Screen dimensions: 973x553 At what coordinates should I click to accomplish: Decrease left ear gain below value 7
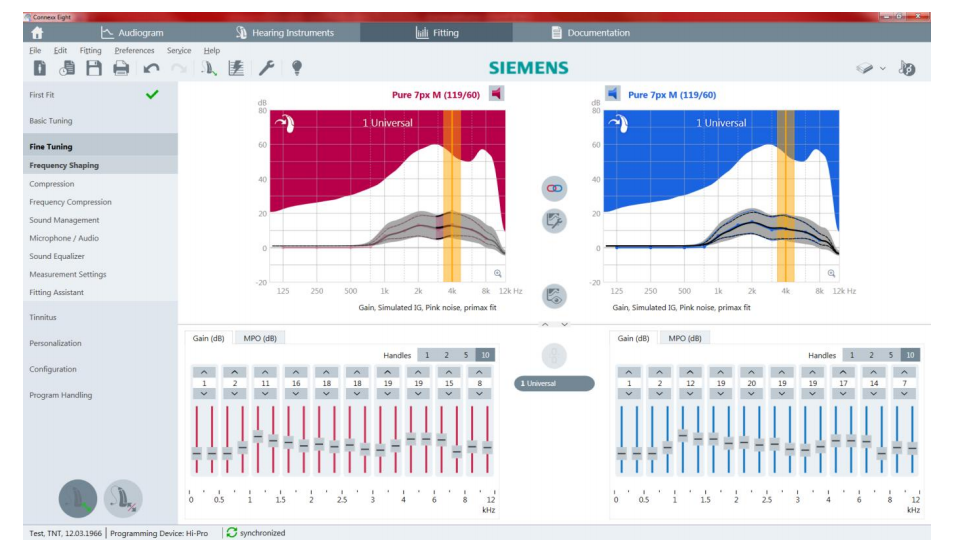(x=904, y=393)
